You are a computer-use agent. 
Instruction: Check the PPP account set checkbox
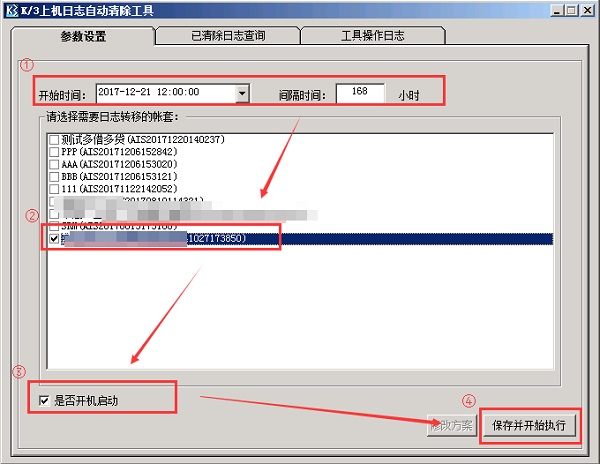[x=54, y=152]
